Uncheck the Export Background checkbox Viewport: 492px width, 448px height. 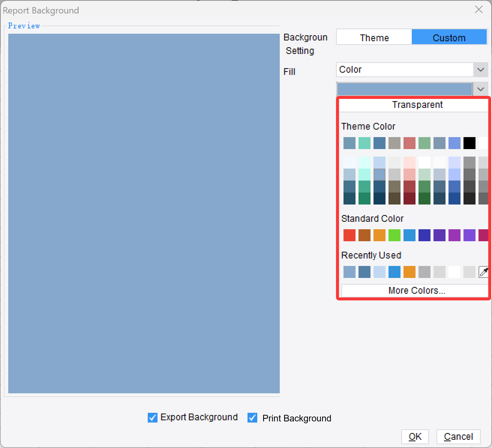click(152, 418)
